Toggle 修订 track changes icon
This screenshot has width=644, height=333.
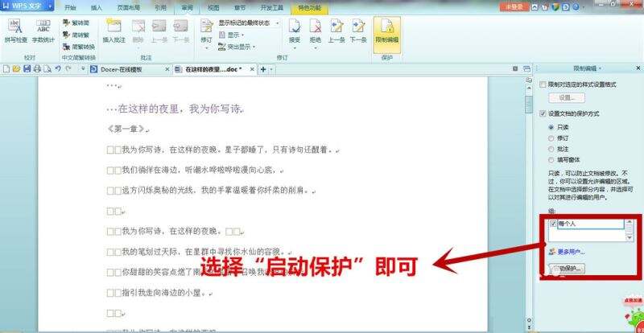click(x=206, y=27)
